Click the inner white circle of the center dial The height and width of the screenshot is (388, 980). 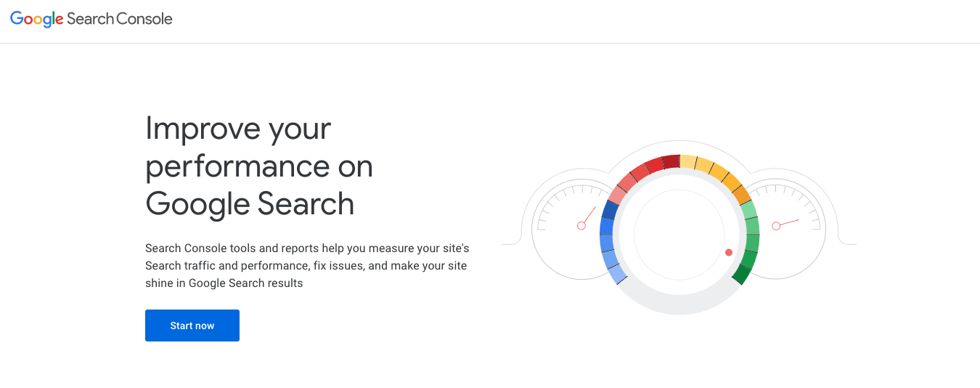point(679,234)
